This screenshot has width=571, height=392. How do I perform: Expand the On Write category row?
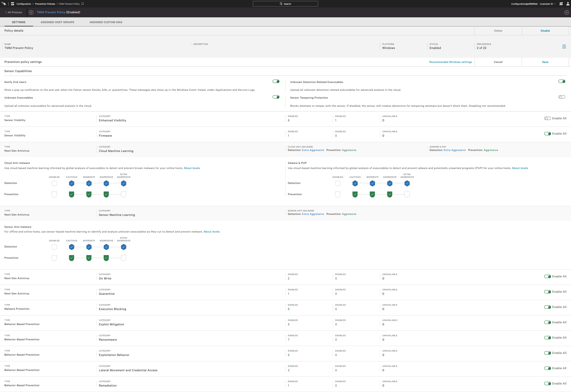tap(285, 277)
